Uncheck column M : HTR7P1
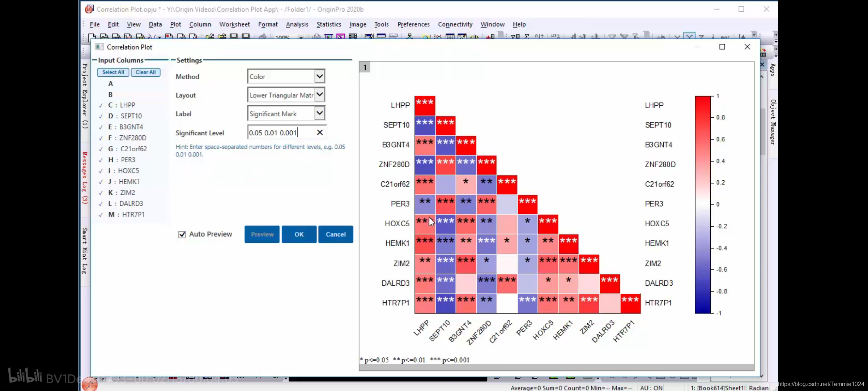 coord(101,215)
